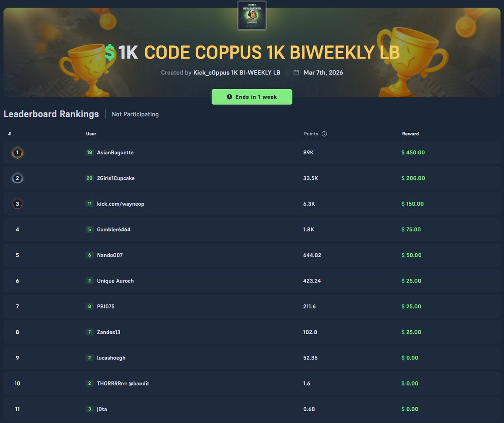Viewport: 504px width, 423px height.
Task: Click the 89K points value
Action: pyautogui.click(x=309, y=153)
